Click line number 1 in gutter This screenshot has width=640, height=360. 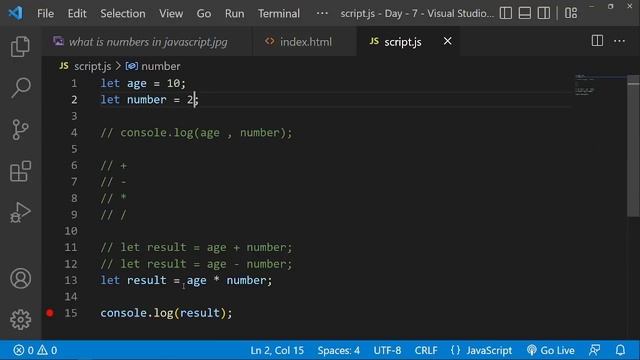point(74,83)
